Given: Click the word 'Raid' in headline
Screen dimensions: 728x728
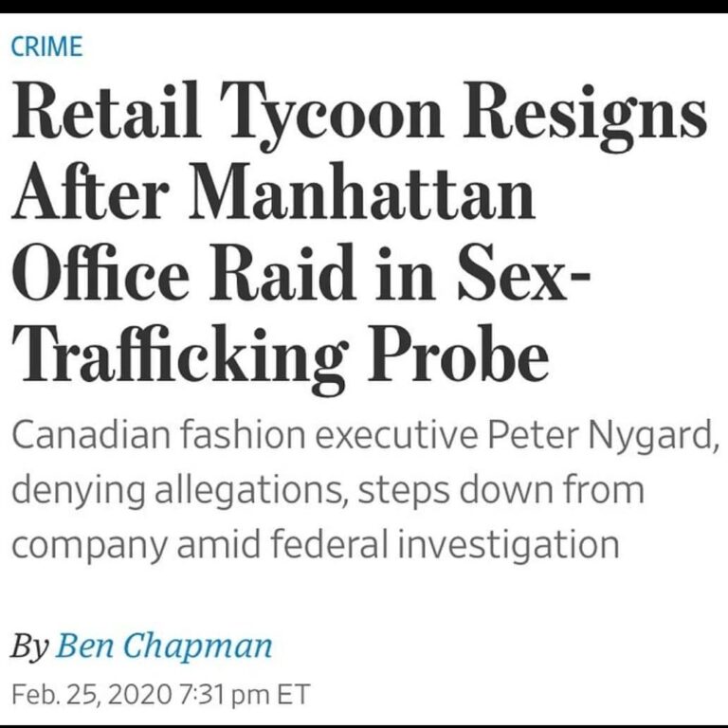Looking at the screenshot, I should [283, 272].
